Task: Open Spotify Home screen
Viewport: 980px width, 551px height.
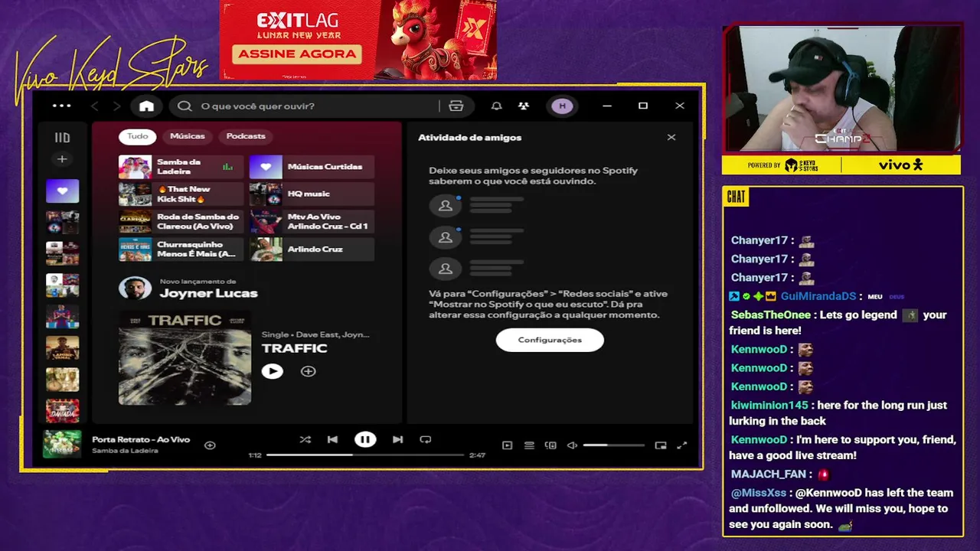Action: click(x=146, y=106)
